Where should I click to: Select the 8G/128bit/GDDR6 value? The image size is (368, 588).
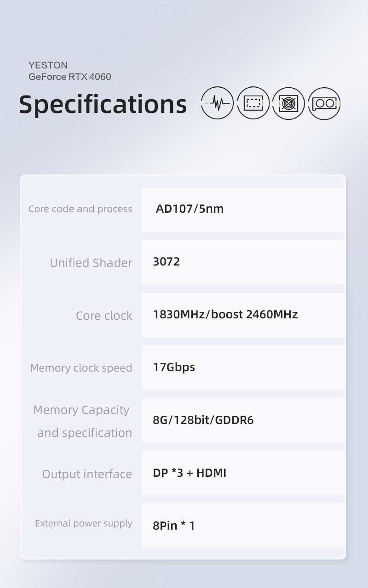[203, 420]
